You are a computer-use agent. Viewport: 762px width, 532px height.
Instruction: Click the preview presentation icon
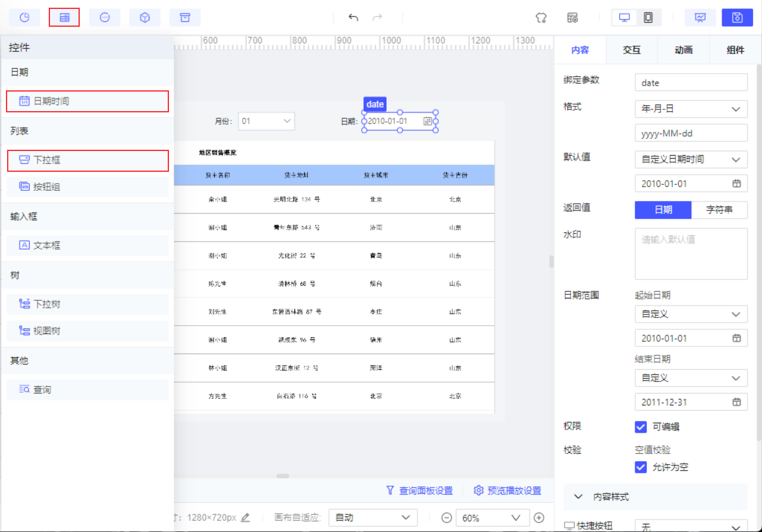(x=700, y=17)
